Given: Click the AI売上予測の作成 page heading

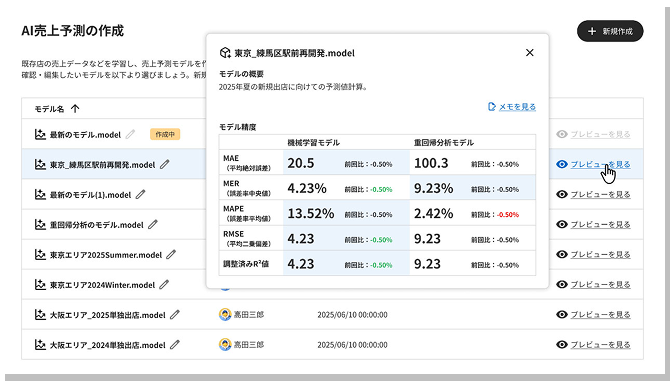Looking at the screenshot, I should (x=73, y=31).
